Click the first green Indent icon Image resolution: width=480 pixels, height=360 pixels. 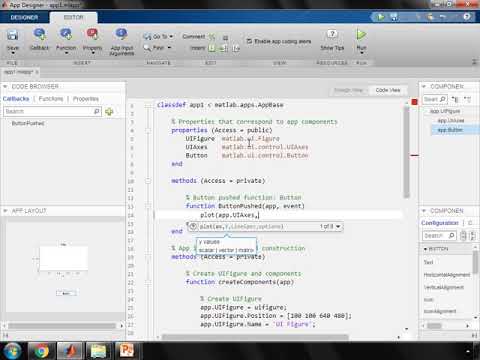coord(212,48)
